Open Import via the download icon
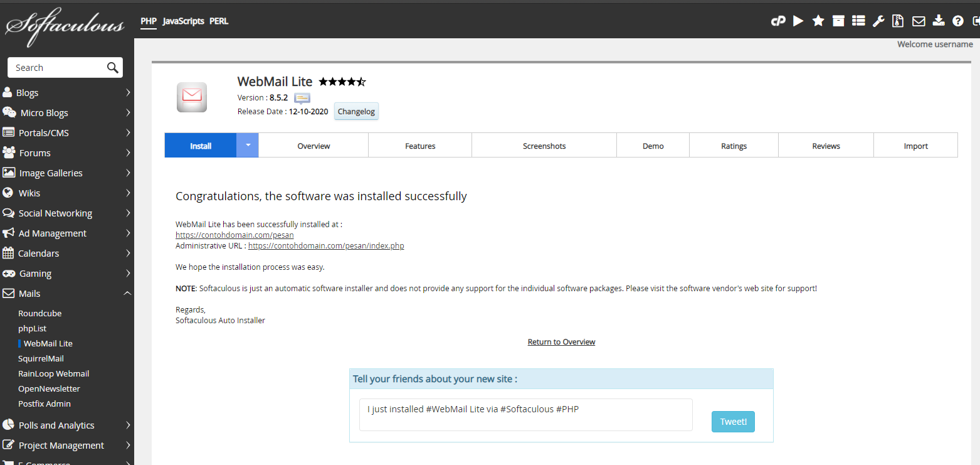The image size is (980, 465). point(939,21)
